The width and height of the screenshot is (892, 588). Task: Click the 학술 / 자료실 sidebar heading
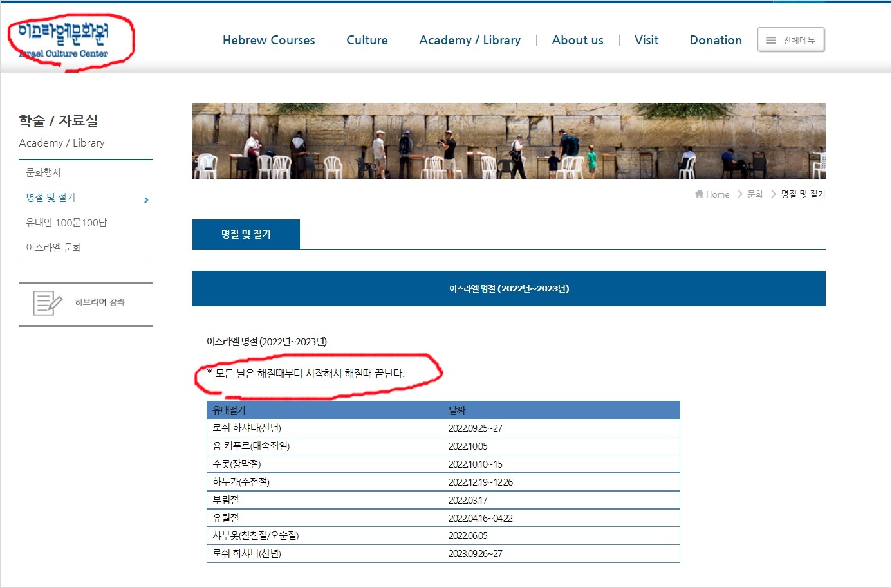pyautogui.click(x=59, y=120)
